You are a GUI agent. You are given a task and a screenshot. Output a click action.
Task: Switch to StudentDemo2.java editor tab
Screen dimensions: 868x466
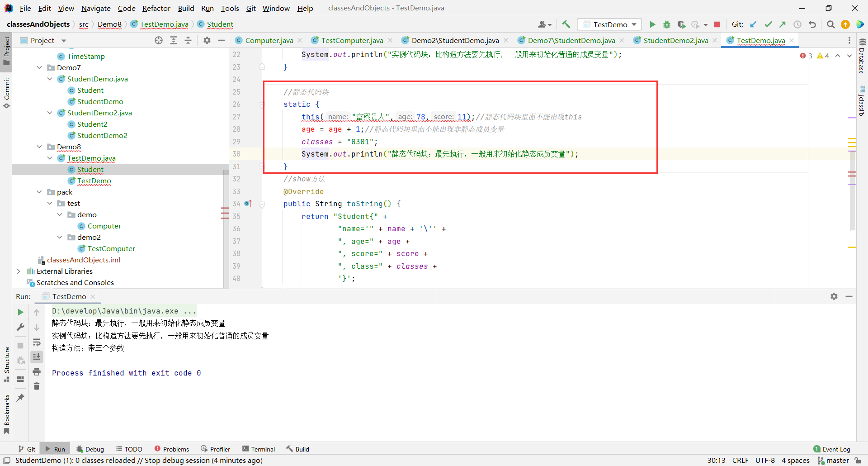[675, 40]
